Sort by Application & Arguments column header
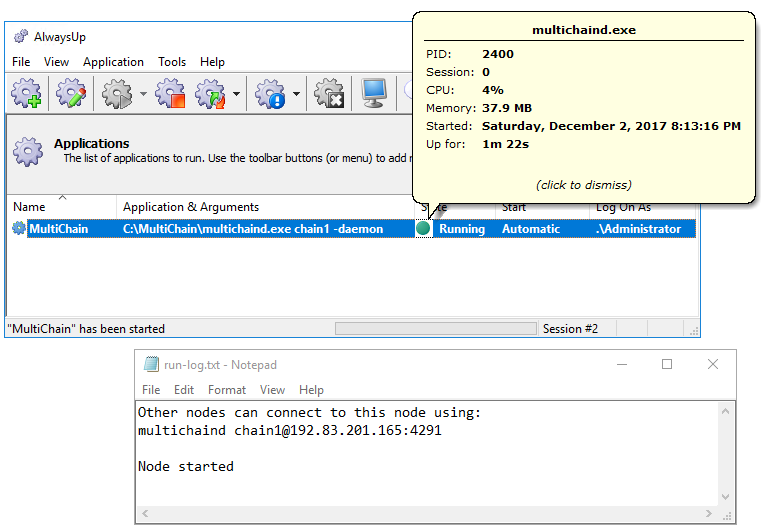Screen dimensions: 764x531 tap(266, 207)
